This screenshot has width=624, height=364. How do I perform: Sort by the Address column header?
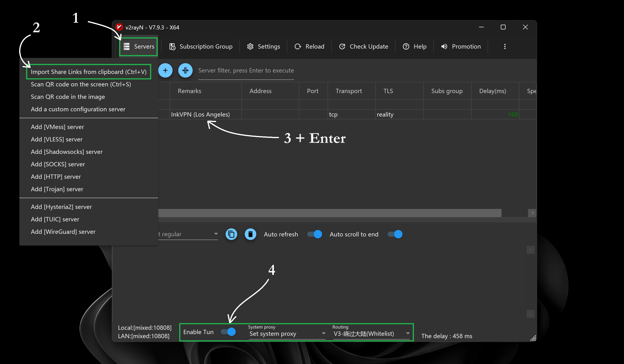[270, 91]
